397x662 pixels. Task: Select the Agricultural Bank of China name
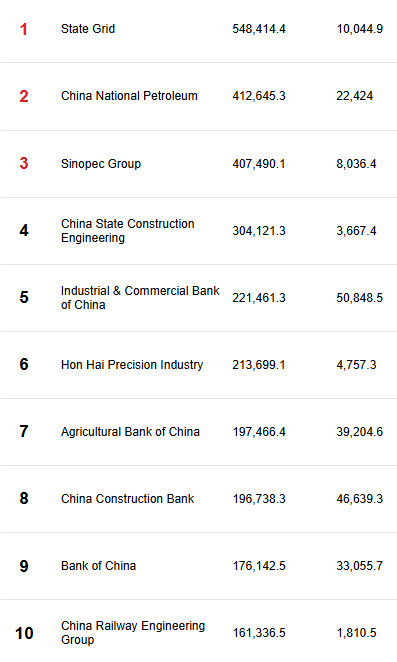point(130,431)
